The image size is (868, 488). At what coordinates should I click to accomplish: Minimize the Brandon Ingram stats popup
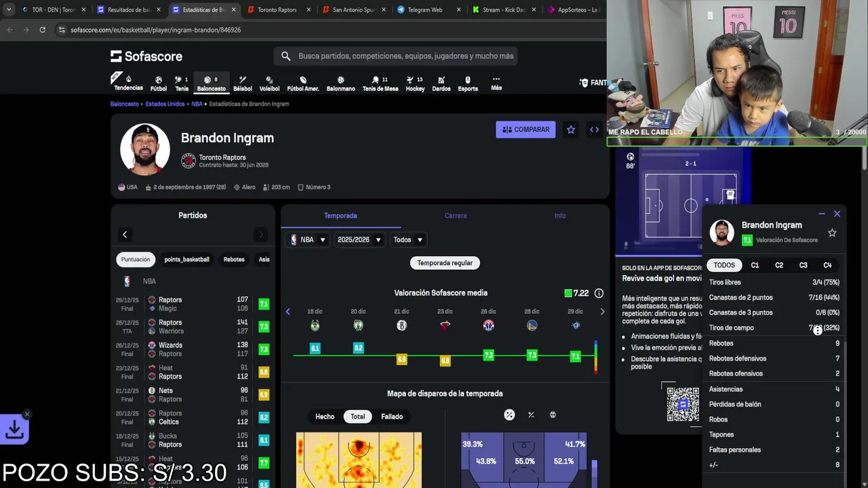[821, 214]
